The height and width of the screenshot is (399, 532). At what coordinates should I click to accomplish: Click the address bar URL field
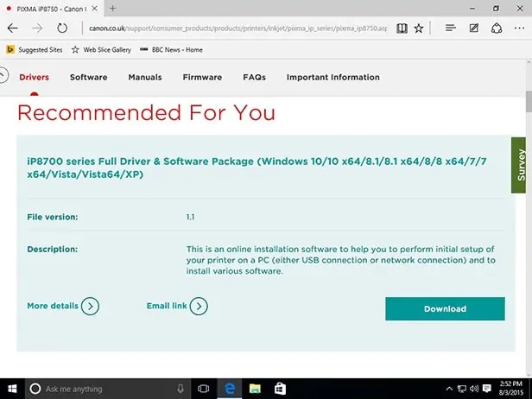click(237, 28)
